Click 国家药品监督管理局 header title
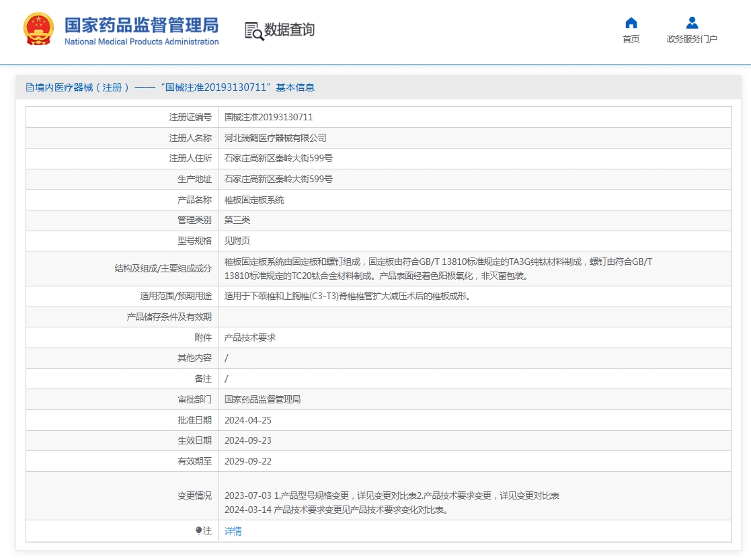Screen dimensions: 751x560 (141, 25)
